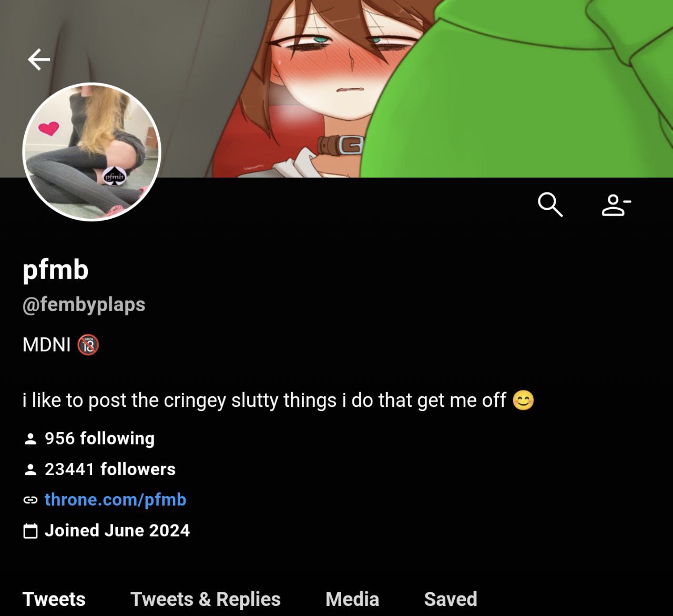This screenshot has width=673, height=616.
Task: Click the person icon beside 23441 followers
Action: [30, 469]
